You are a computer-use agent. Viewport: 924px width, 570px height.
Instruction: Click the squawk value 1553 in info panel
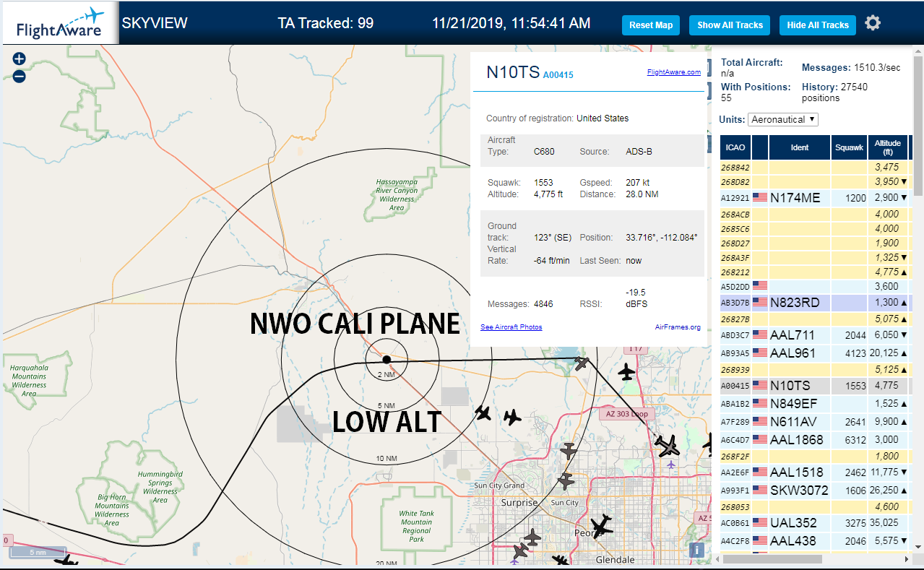(543, 183)
